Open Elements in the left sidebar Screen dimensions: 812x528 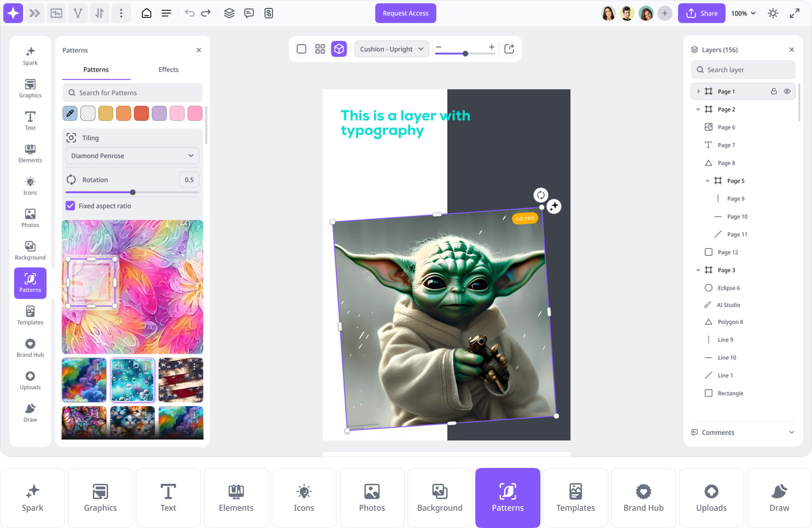[30, 153]
